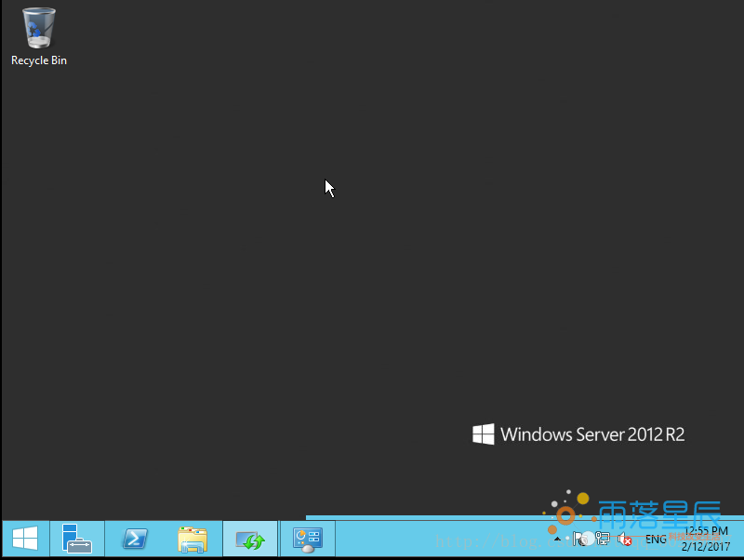This screenshot has height=560, width=744.
Task: Click the muted speaker volume icon
Action: [x=624, y=540]
